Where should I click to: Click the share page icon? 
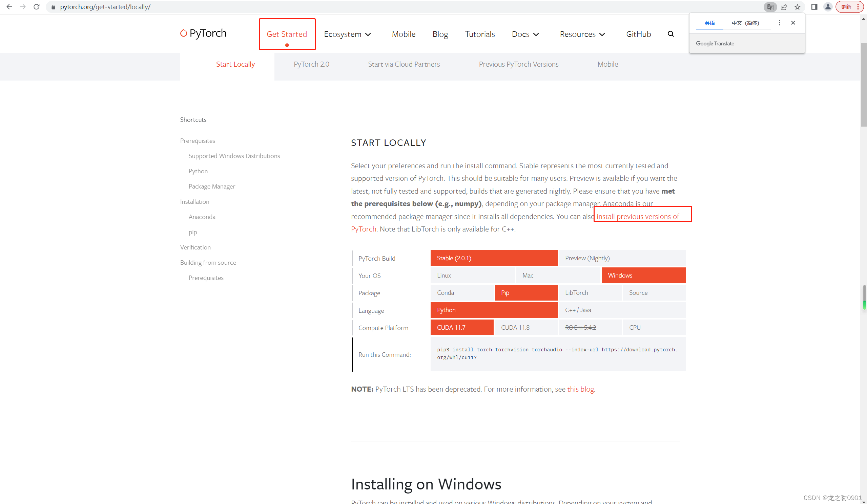784,7
